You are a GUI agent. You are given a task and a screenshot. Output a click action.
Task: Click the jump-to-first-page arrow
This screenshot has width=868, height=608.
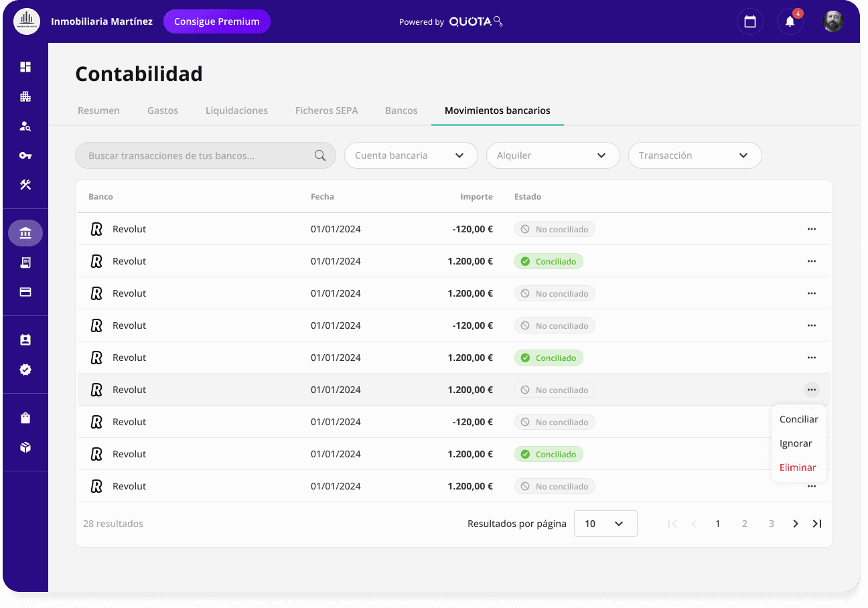(x=672, y=524)
